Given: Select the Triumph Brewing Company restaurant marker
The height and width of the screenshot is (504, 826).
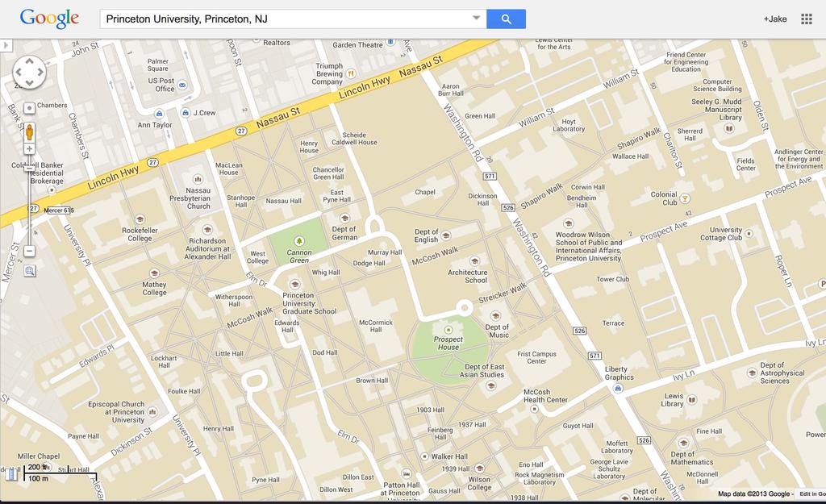Looking at the screenshot, I should (350, 73).
